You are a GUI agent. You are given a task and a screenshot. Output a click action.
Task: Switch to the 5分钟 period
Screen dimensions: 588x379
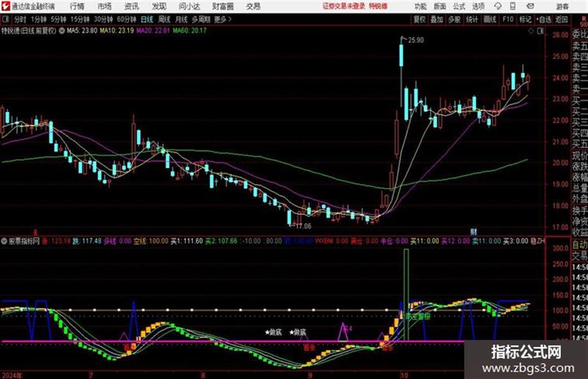58,19
